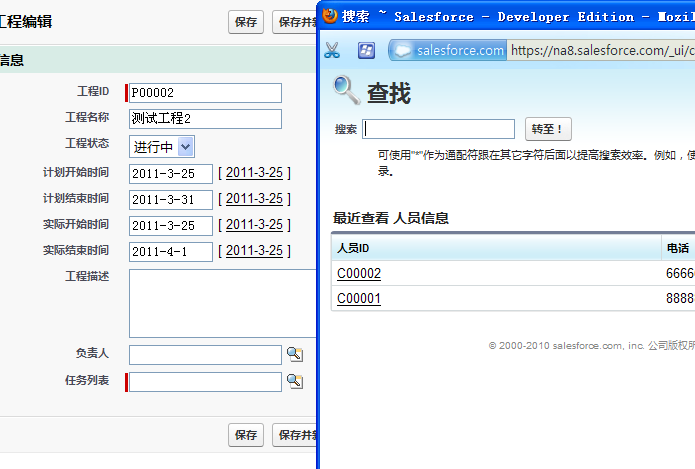Focus the 工程名称 field with 测试工程2
Image resolution: width=695 pixels, height=469 pixels.
tap(205, 119)
